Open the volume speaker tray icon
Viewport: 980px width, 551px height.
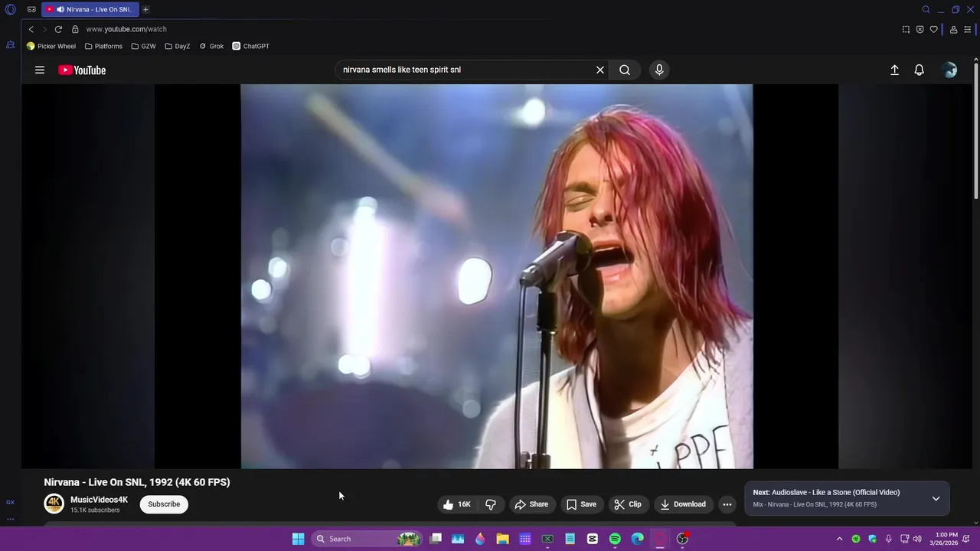point(917,539)
